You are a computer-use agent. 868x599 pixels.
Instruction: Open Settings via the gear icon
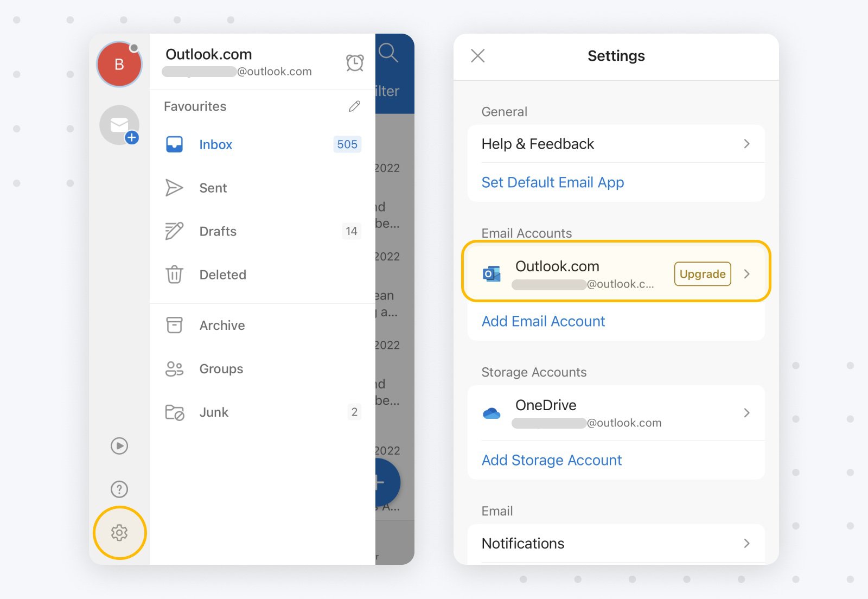pos(119,533)
